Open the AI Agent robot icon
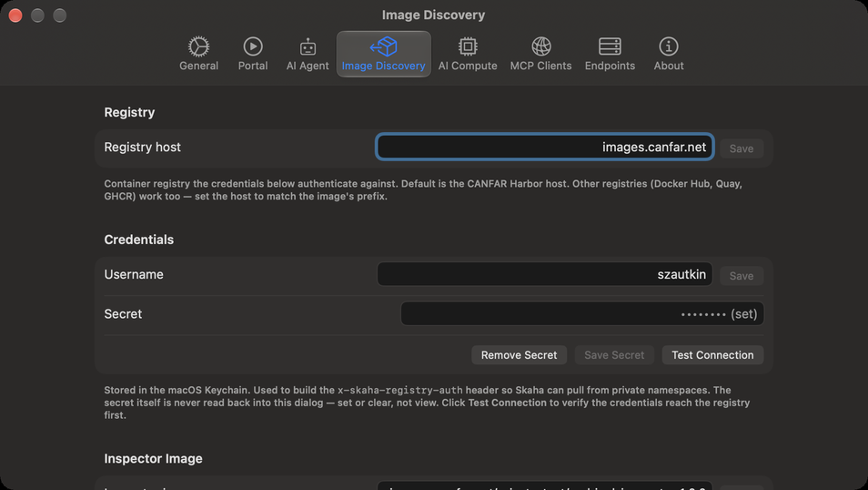868x490 pixels. [x=308, y=47]
